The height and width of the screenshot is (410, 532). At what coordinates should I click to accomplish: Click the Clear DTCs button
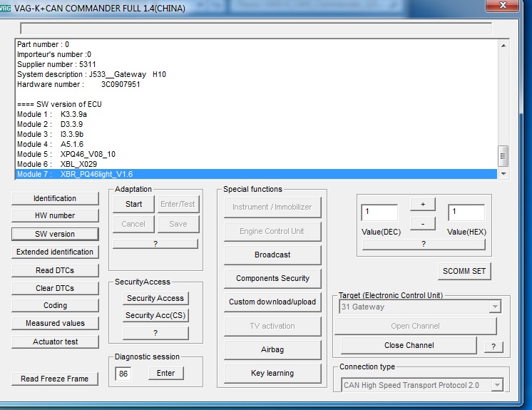(55, 288)
